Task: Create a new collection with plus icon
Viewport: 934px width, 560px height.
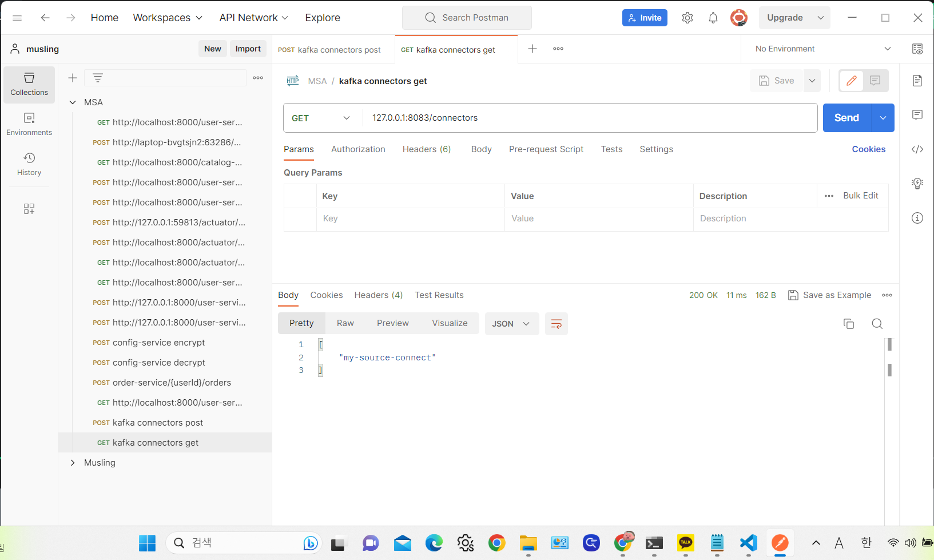Action: [x=73, y=78]
